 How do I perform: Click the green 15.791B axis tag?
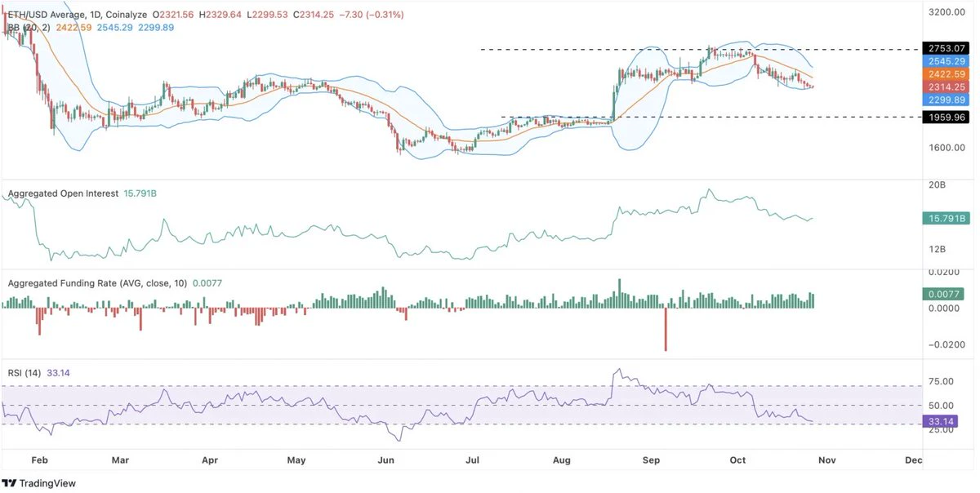tap(947, 219)
